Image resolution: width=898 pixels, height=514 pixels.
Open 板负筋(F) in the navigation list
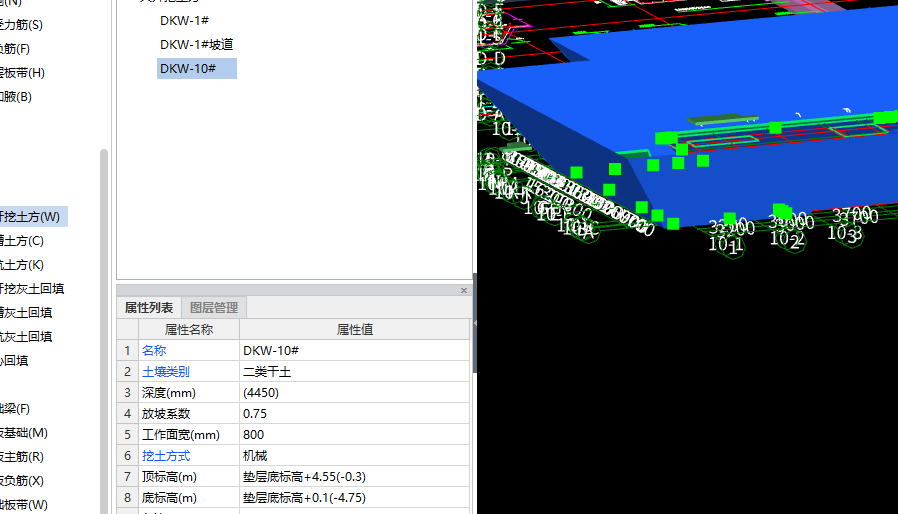tap(15, 49)
